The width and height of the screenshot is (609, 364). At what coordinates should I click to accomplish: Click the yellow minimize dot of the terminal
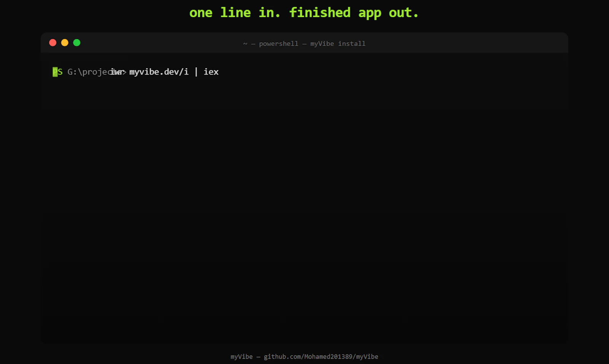click(x=65, y=43)
